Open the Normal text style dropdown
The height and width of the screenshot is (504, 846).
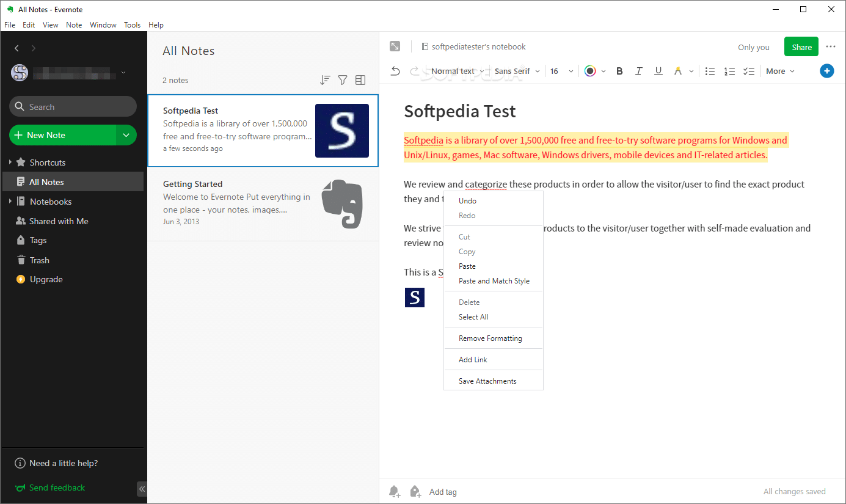pos(458,71)
